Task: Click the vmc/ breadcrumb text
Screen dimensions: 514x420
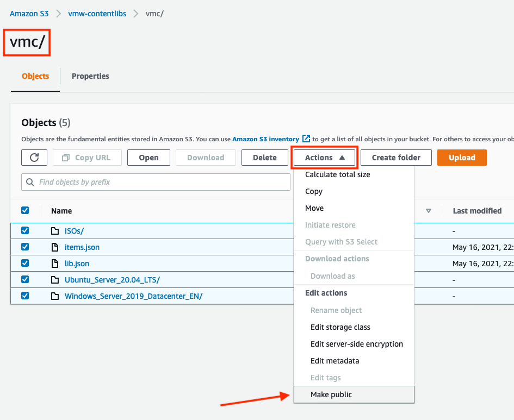Action: tap(154, 14)
